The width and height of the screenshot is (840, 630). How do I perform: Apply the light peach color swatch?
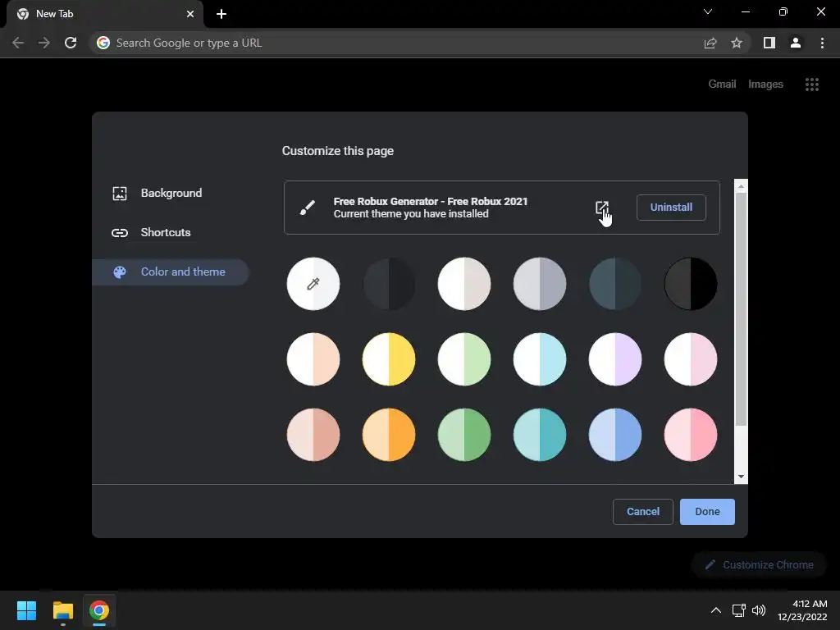313,359
